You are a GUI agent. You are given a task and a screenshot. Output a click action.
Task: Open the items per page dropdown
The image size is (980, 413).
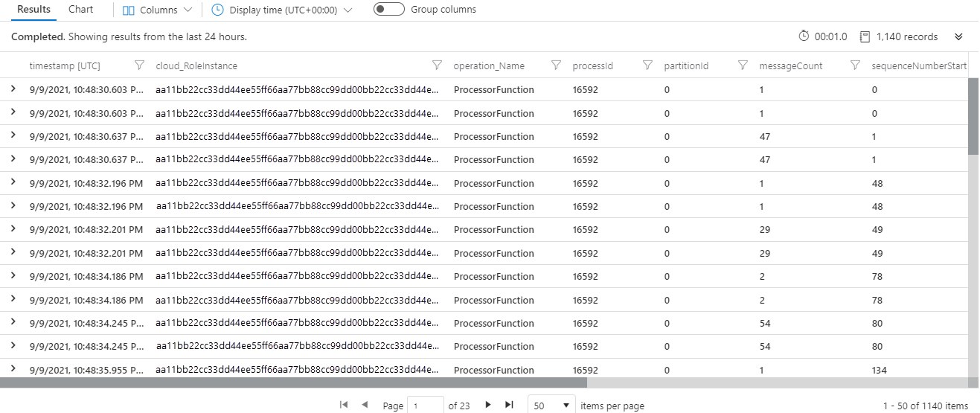(551, 406)
